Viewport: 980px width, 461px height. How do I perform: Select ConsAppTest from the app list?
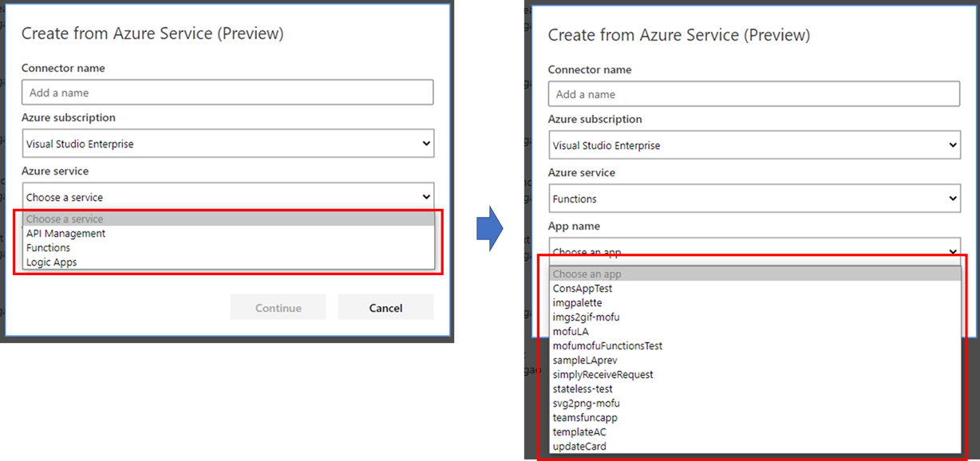[x=755, y=289]
